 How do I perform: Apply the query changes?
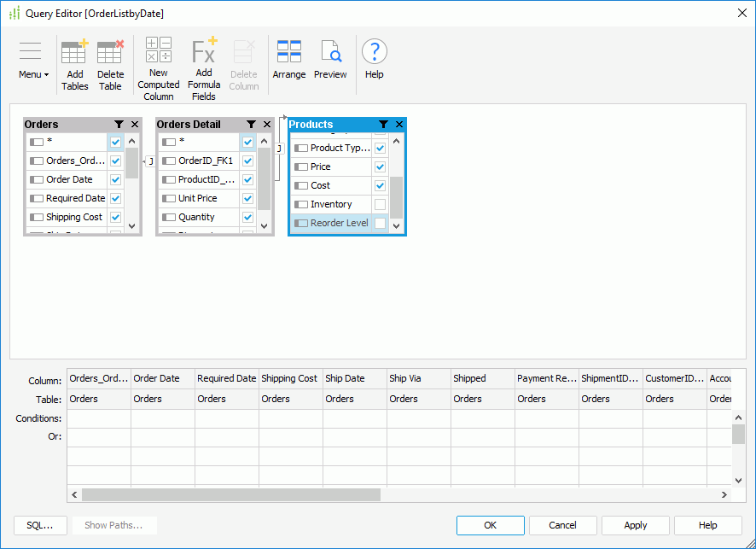pyautogui.click(x=635, y=525)
